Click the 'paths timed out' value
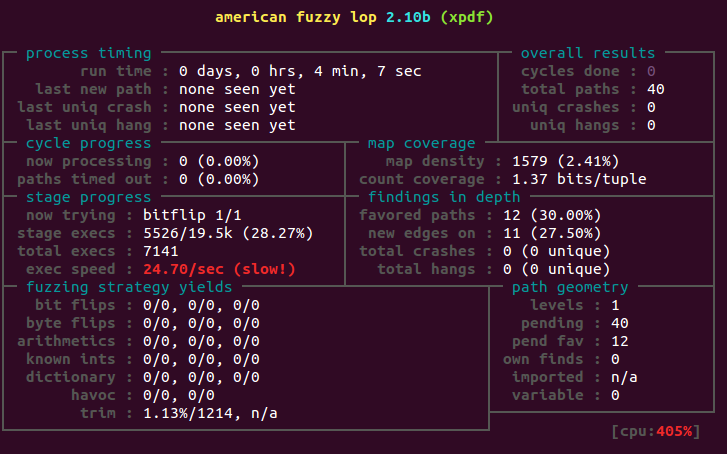The width and height of the screenshot is (727, 454). tap(219, 179)
